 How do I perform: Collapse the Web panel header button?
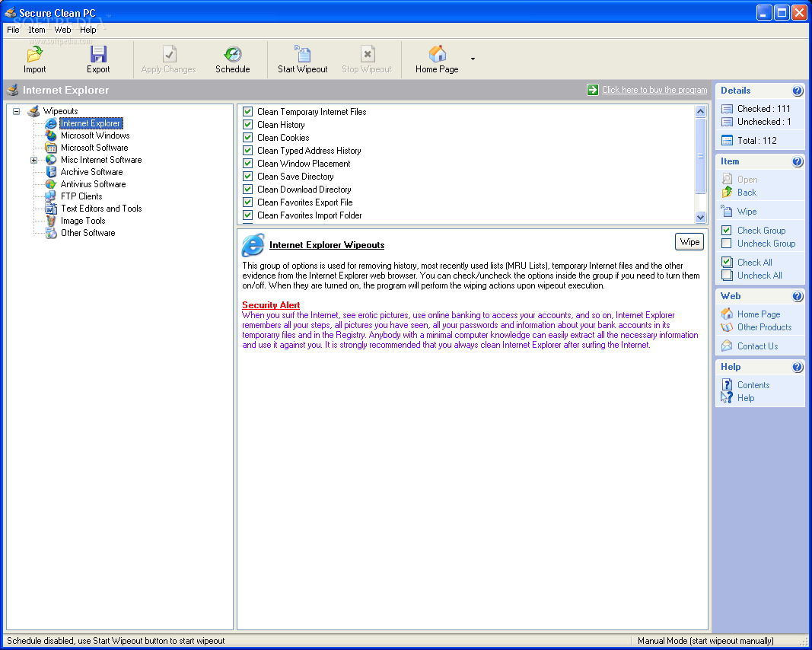coord(798,296)
